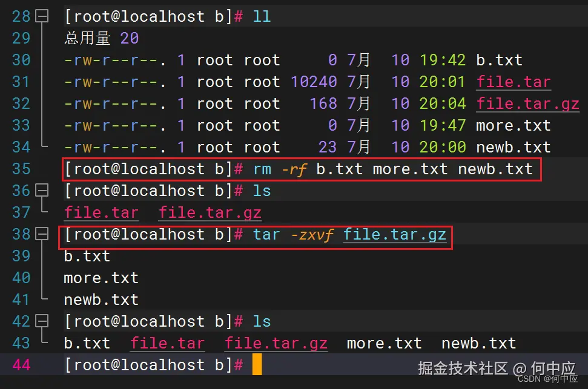Viewport: 588px width, 389px height.
Task: Select line number 29 in the gutter
Action: pos(21,38)
